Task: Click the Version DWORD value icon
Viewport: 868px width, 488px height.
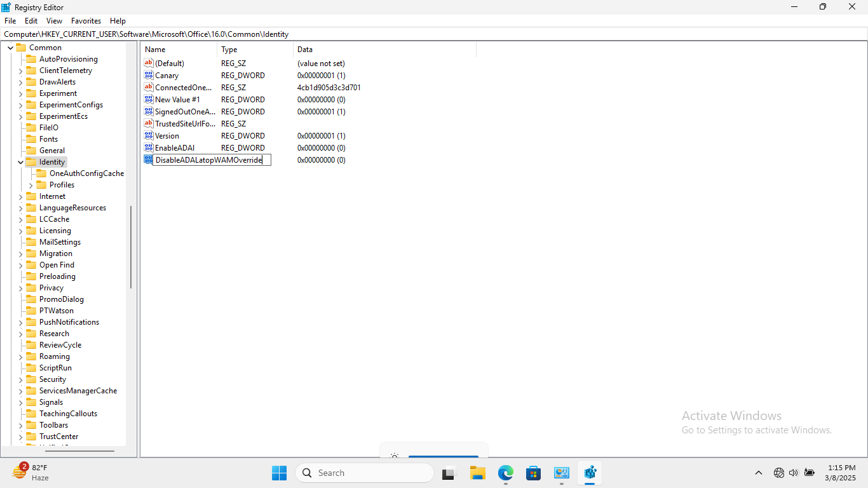Action: tap(149, 135)
